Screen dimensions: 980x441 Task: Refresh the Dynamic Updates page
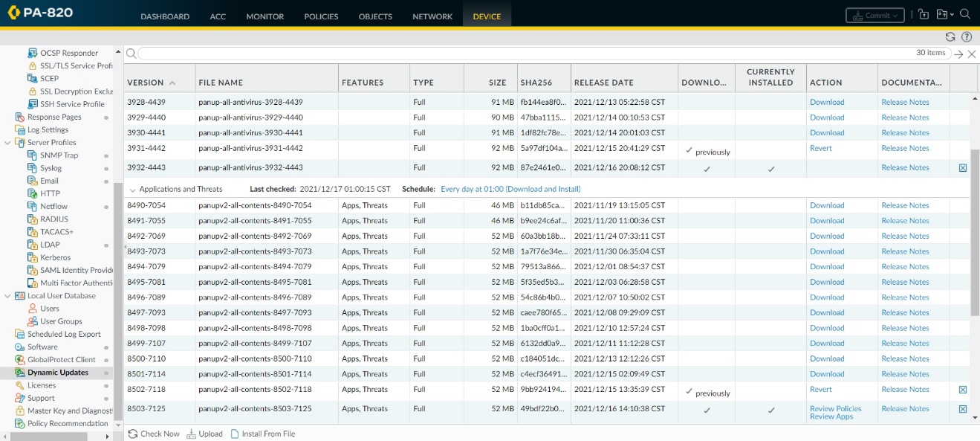coord(950,36)
